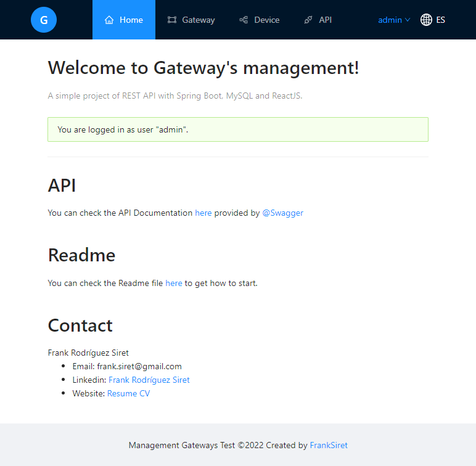Click the Contact section heading
476x466 pixels.
pyautogui.click(x=80, y=325)
